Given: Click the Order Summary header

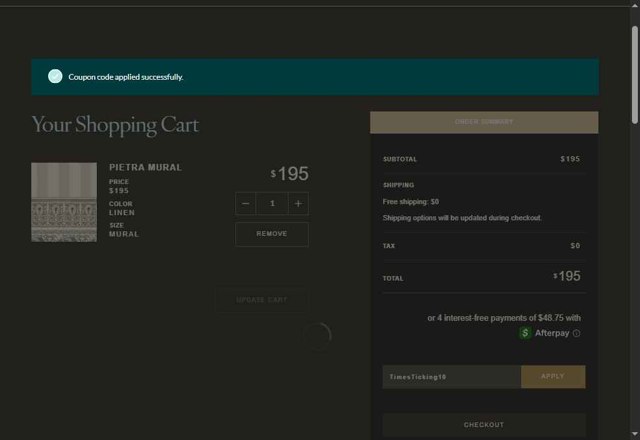Looking at the screenshot, I should (484, 122).
